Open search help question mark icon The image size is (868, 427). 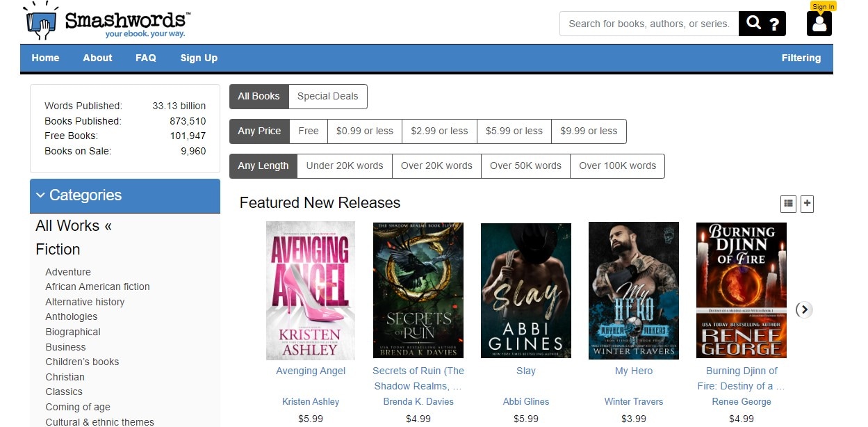[x=774, y=25]
